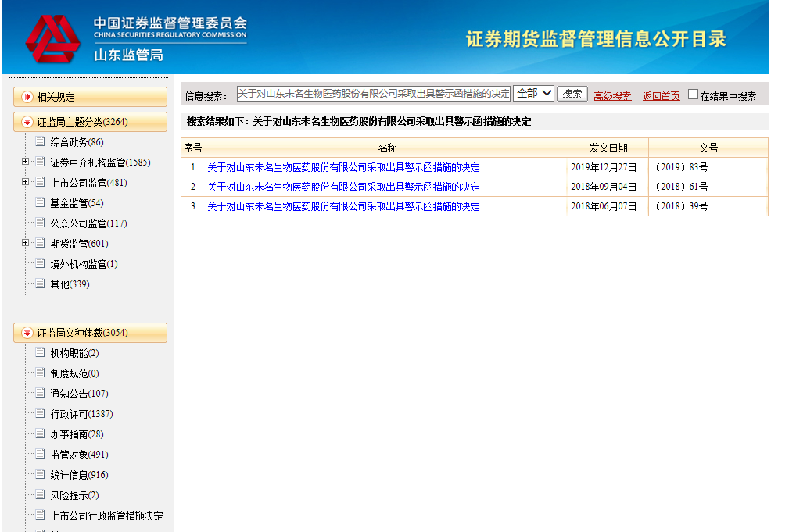Image resolution: width=796 pixels, height=532 pixels.
Task: Open the 高级搜索 advanced search link
Action: click(612, 96)
